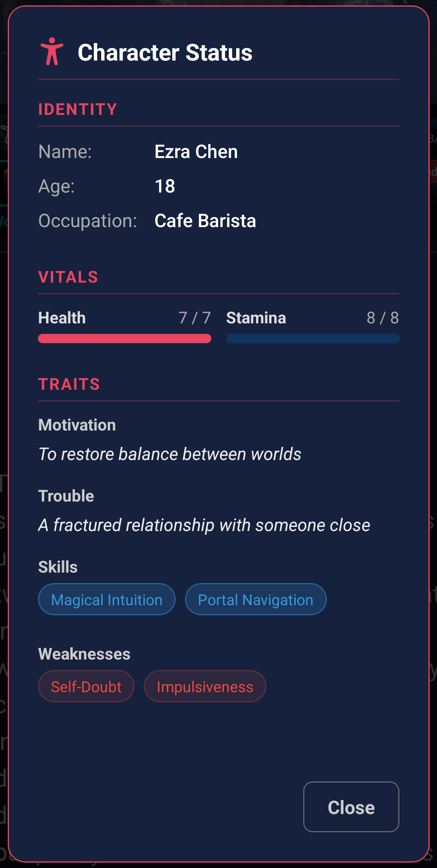Select the Portal Navigation skill chip
The image size is (437, 868).
pos(255,599)
